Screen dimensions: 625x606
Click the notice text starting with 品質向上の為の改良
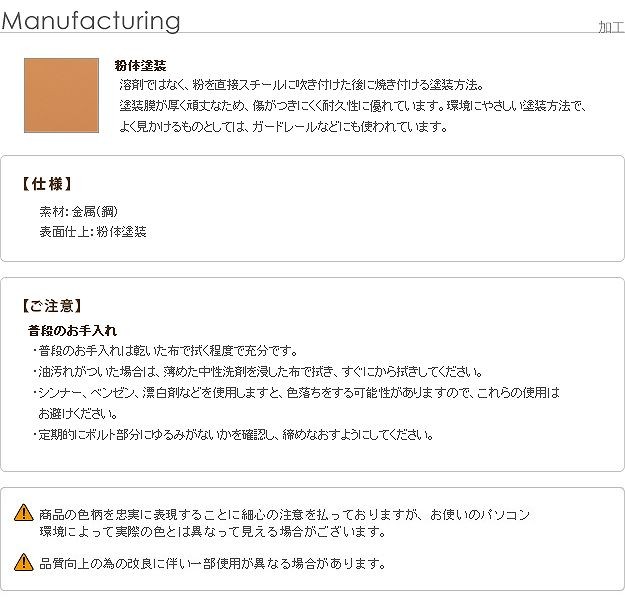[212, 563]
